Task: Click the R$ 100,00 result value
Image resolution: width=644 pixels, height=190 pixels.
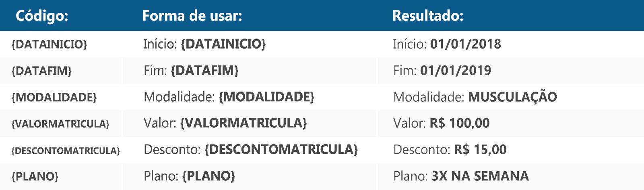Action: (x=460, y=123)
